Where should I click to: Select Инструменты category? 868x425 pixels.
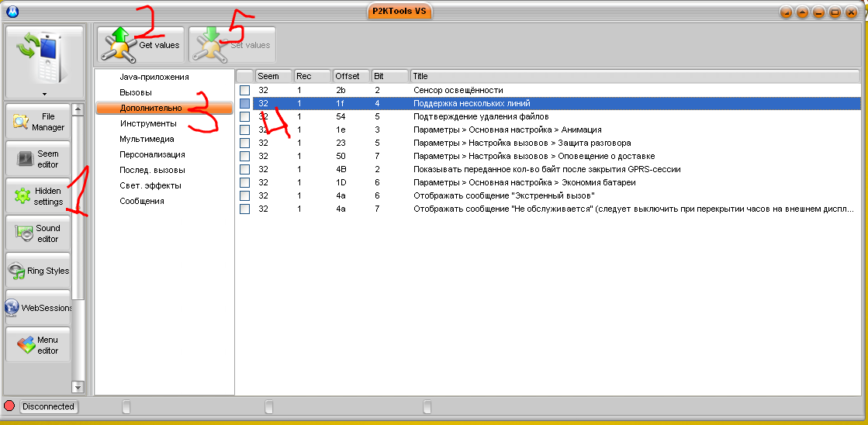click(x=148, y=123)
